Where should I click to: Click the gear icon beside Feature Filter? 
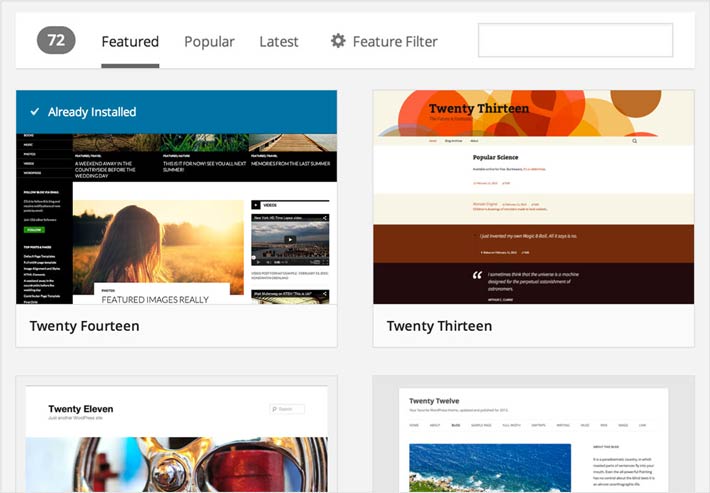338,41
